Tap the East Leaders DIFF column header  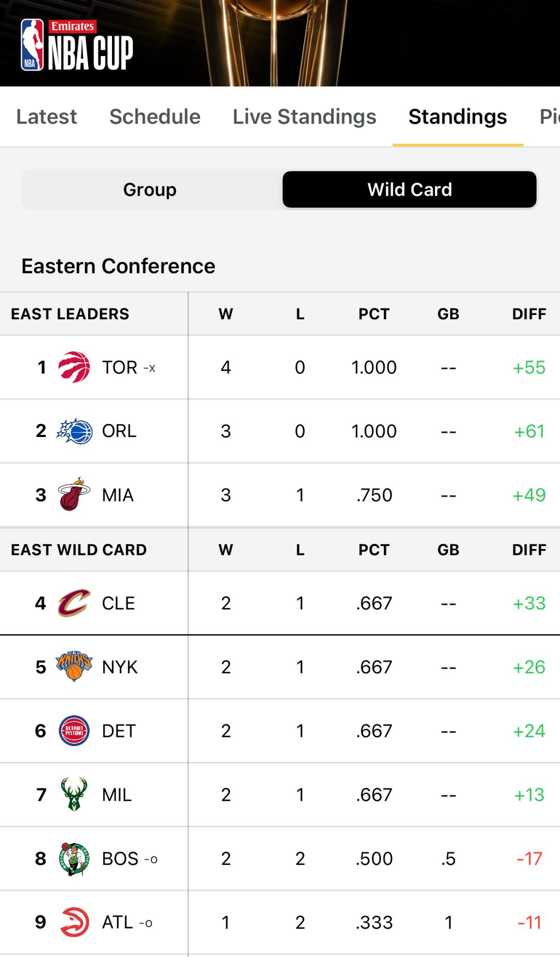click(529, 314)
